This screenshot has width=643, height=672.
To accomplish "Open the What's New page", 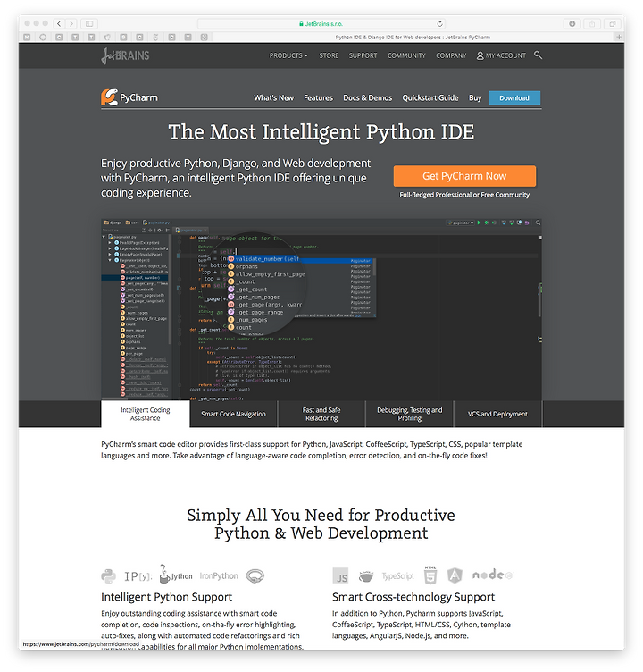I will tap(274, 97).
